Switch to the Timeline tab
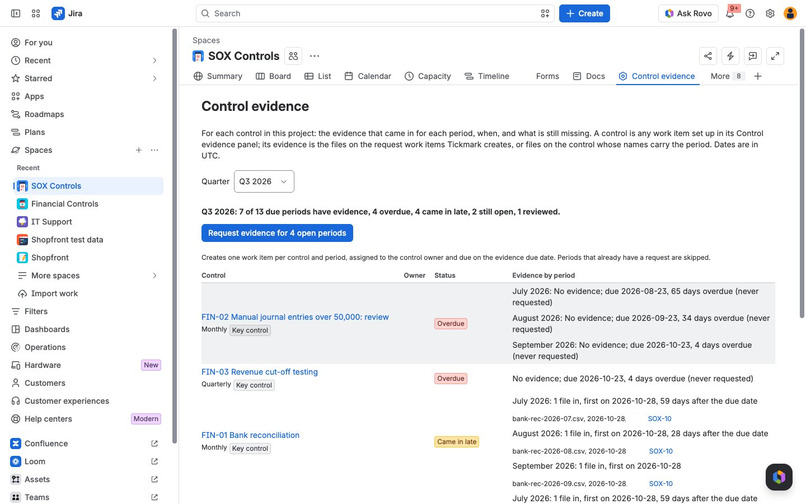Viewport: 806px width, 504px height. [x=487, y=76]
